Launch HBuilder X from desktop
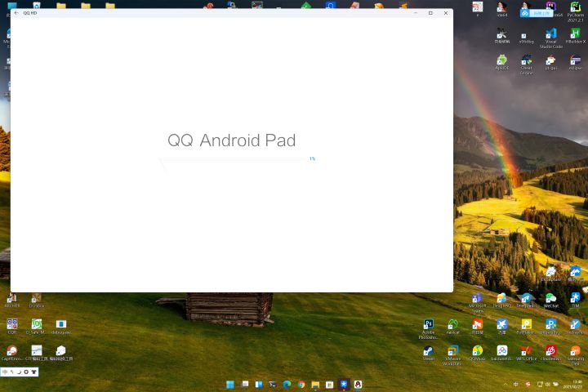The width and height of the screenshot is (588, 392). 575,34
